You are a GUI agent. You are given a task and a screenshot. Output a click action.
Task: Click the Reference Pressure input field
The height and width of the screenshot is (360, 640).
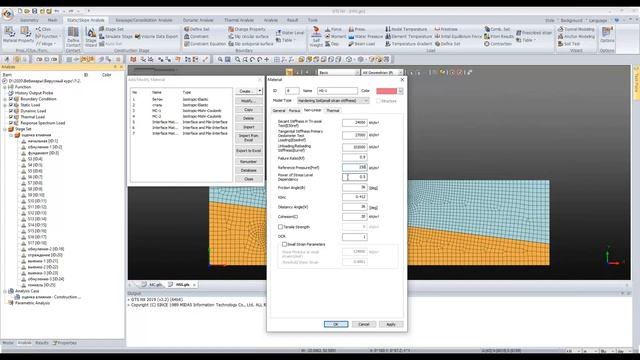[x=355, y=167]
